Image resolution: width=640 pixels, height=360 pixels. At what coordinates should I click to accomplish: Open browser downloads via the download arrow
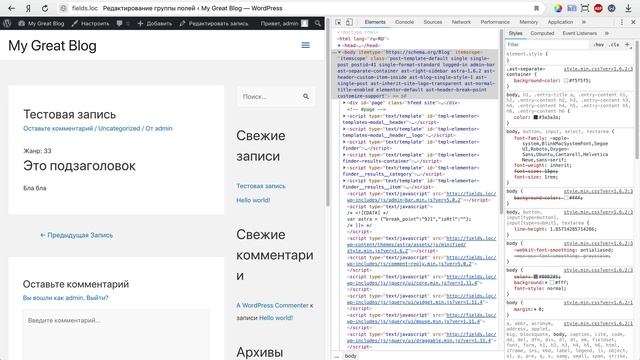628,8
